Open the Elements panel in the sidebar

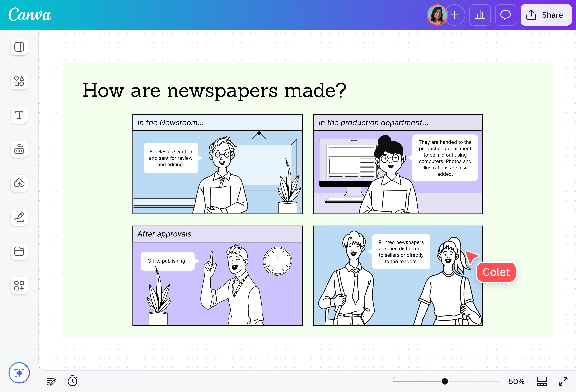pyautogui.click(x=19, y=81)
